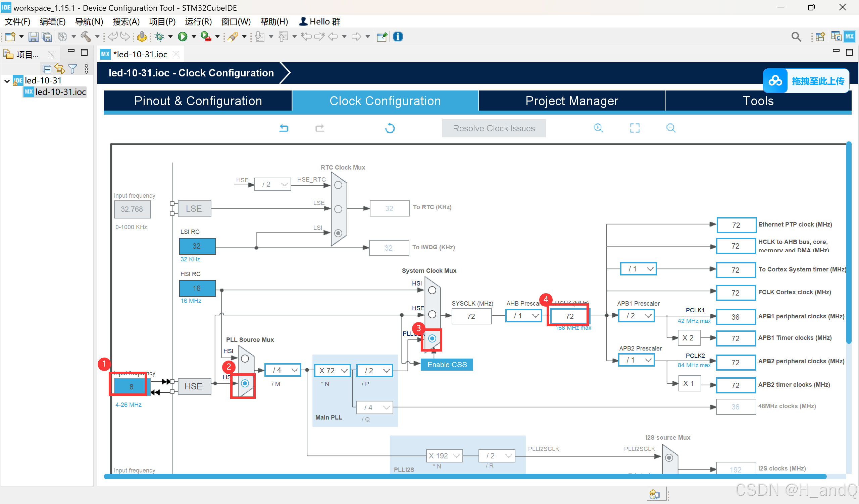Click the fit-to-screen icon in the clock toolbar
Image resolution: width=859 pixels, height=504 pixels.
click(635, 128)
